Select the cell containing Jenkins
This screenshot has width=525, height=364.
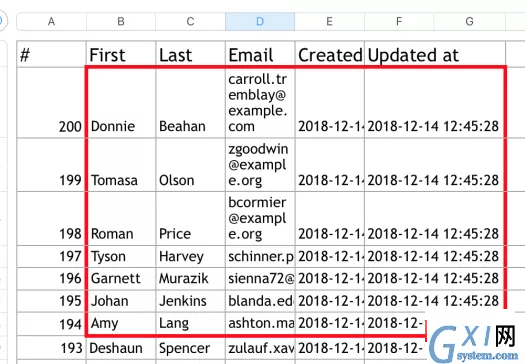(191, 301)
